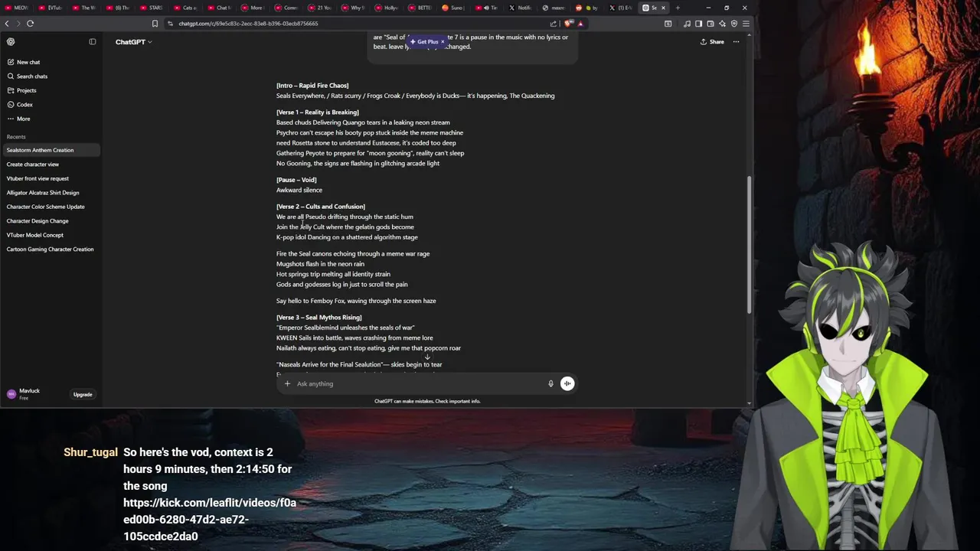Switch to the Cats YouTube tab
The image size is (980, 551).
[x=186, y=8]
